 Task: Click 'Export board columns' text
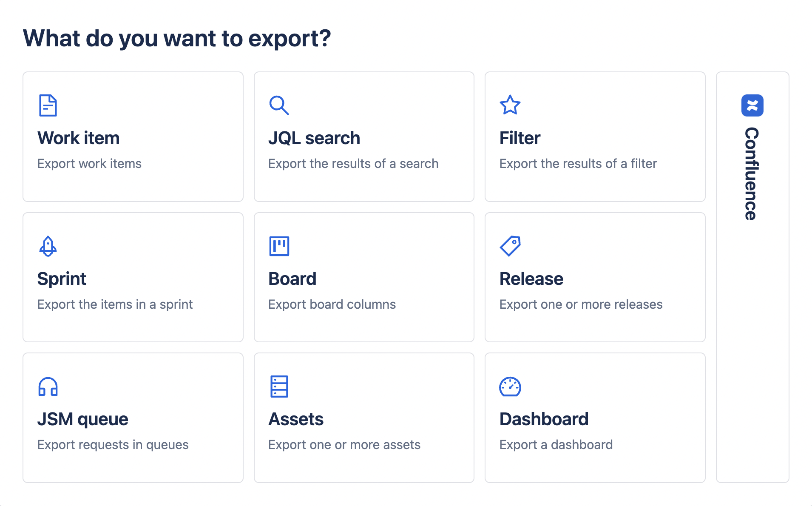pyautogui.click(x=332, y=304)
